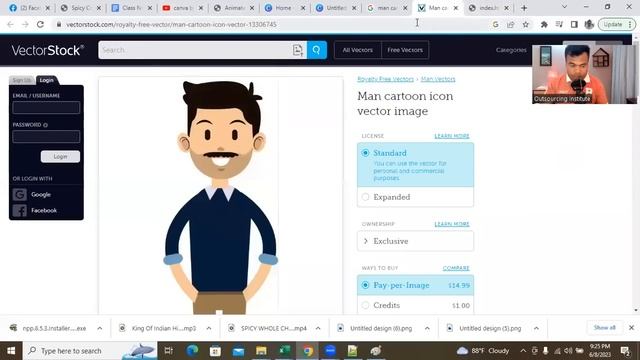Click the password help info icon
The width and height of the screenshot is (640, 360).
[45, 125]
